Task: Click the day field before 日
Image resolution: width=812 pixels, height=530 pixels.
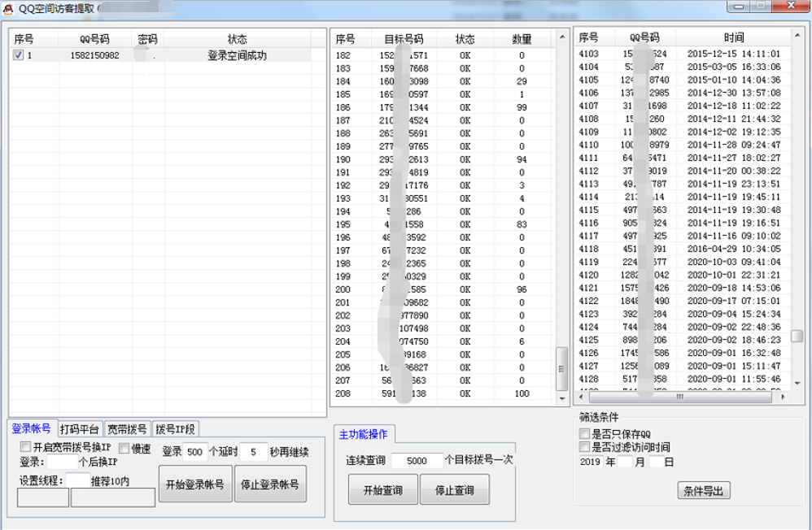Action: 656,462
